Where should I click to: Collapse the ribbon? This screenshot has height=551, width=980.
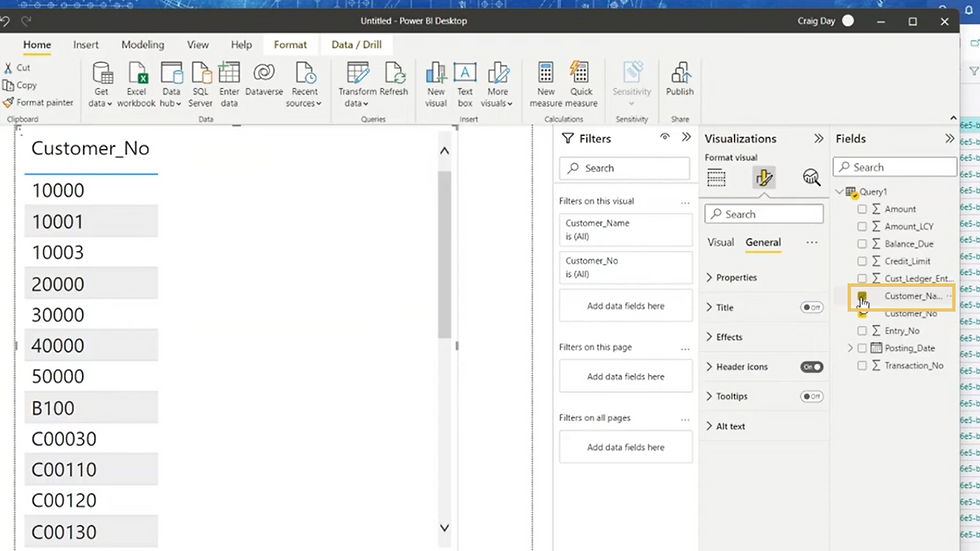953,118
